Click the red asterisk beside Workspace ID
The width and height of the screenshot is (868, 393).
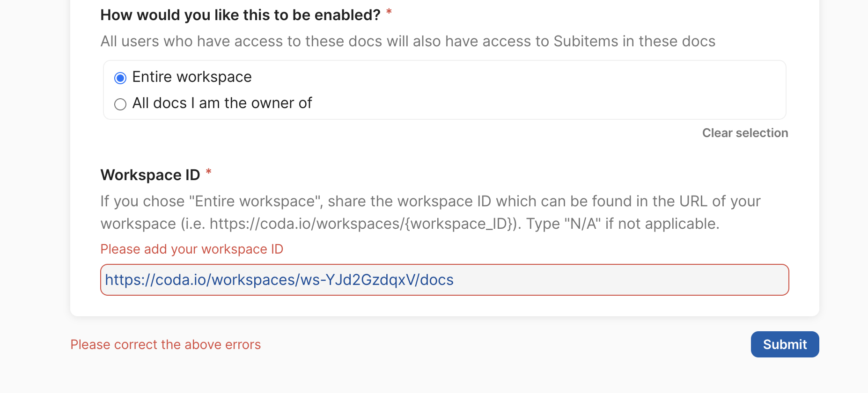(x=209, y=172)
